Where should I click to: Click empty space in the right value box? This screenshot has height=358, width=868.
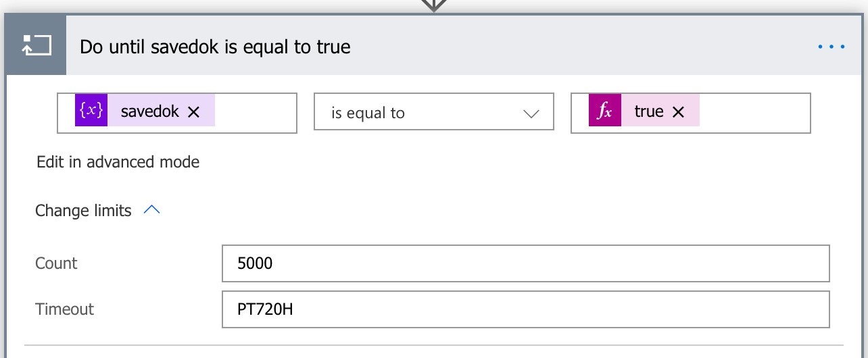pos(754,113)
